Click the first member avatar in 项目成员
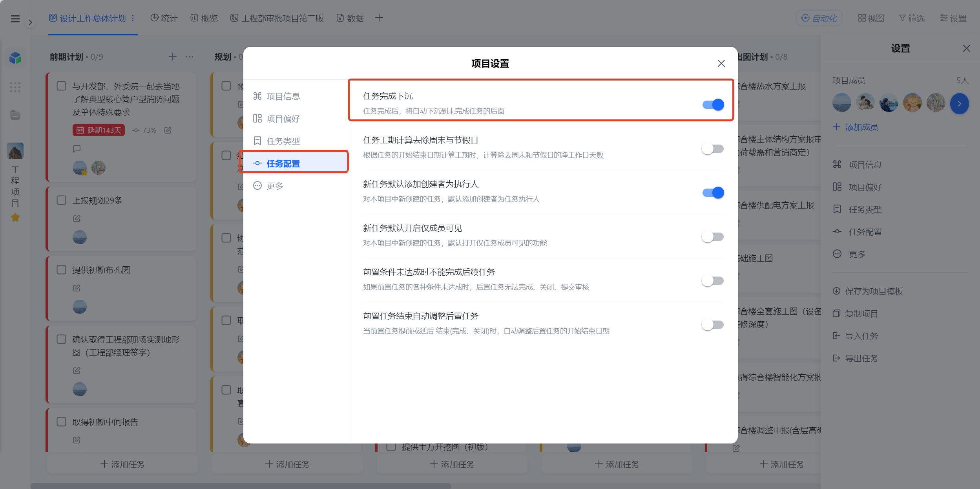Image resolution: width=980 pixels, height=489 pixels. [x=841, y=103]
